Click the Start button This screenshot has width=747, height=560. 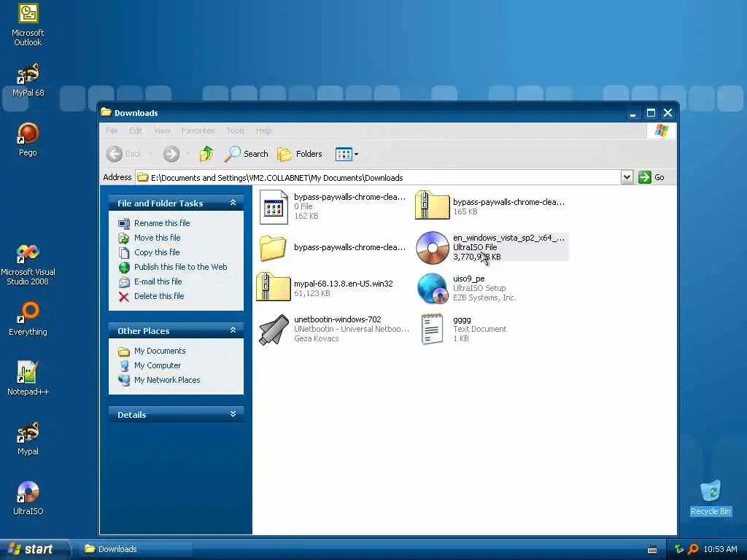point(34,549)
